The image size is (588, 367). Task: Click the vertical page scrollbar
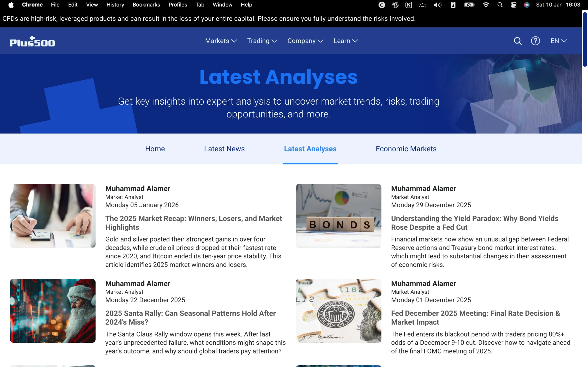(x=585, y=39)
